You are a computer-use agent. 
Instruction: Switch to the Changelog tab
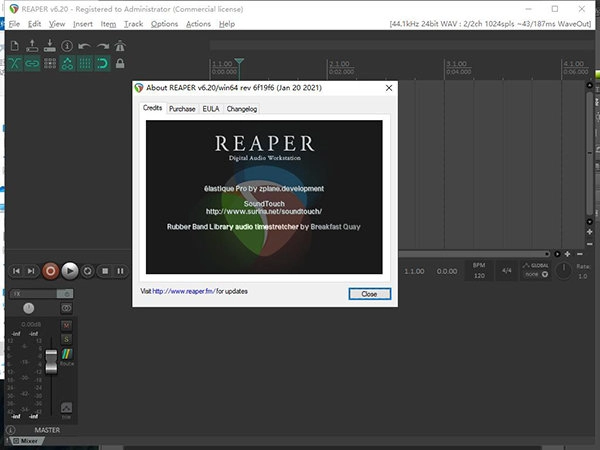pos(242,108)
